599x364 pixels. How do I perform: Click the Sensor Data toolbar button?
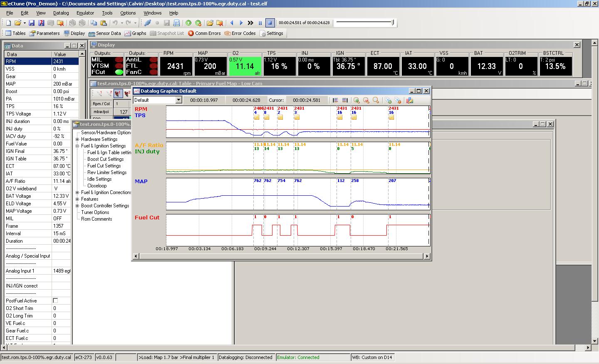[104, 33]
